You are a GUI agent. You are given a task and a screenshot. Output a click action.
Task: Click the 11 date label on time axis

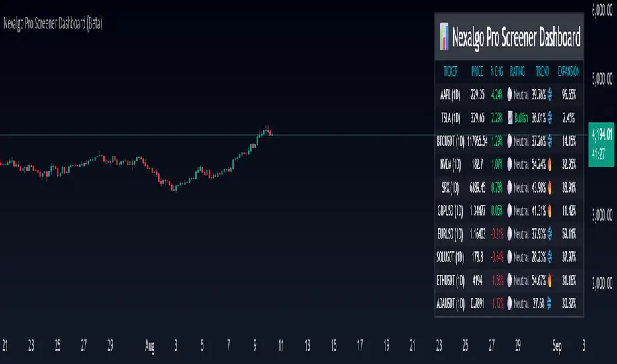coord(281,345)
